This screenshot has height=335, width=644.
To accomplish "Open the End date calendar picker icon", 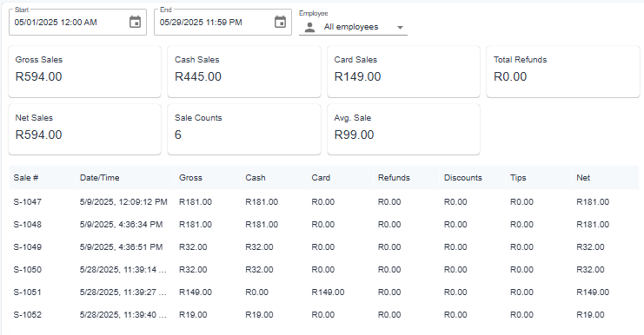I will tap(280, 22).
